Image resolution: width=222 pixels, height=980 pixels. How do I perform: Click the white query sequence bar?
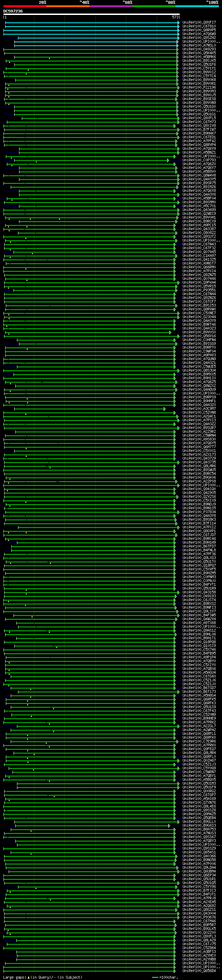coord(92,14)
